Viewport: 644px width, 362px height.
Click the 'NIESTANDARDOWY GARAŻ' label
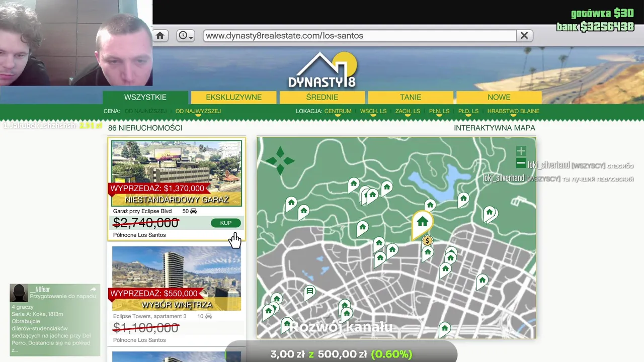pos(177,200)
